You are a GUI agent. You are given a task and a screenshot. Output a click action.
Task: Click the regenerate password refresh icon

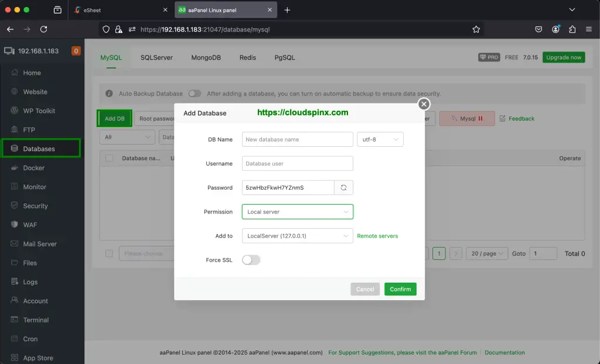[x=343, y=187]
